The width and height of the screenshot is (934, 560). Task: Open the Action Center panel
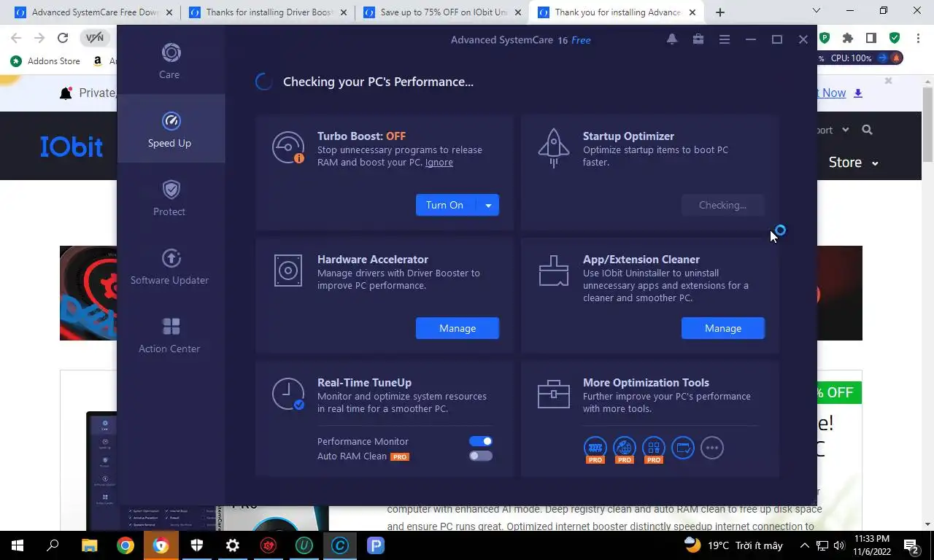pyautogui.click(x=170, y=335)
